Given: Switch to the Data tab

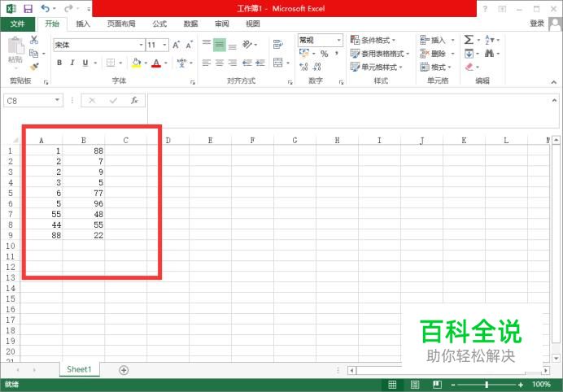Looking at the screenshot, I should [190, 24].
